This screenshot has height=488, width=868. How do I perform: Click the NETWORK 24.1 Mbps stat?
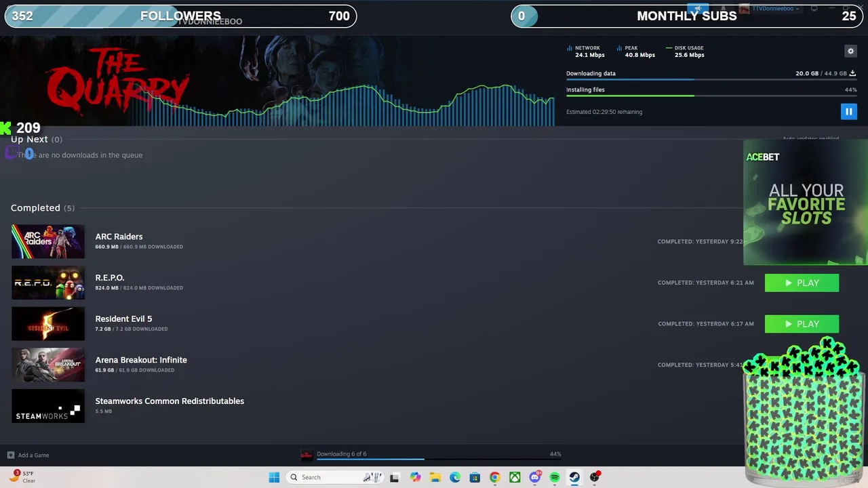pyautogui.click(x=586, y=52)
